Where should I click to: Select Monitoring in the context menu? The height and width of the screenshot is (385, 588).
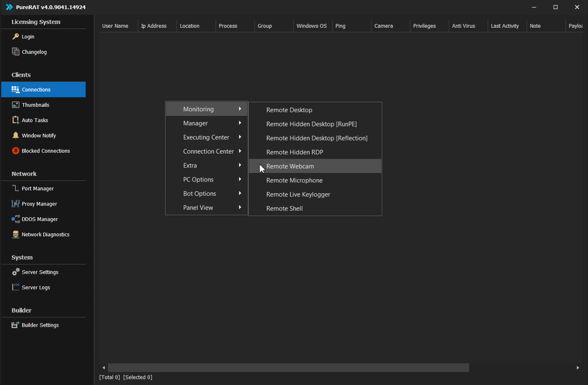[206, 109]
